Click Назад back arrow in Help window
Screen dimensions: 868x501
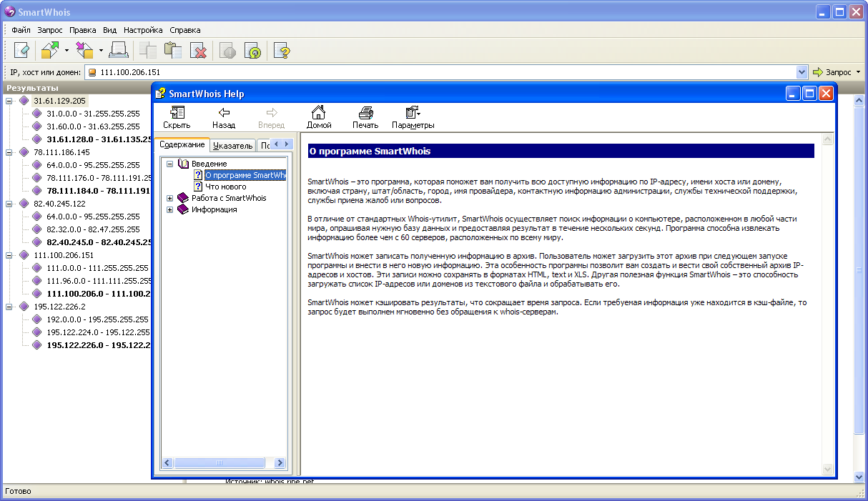(224, 112)
